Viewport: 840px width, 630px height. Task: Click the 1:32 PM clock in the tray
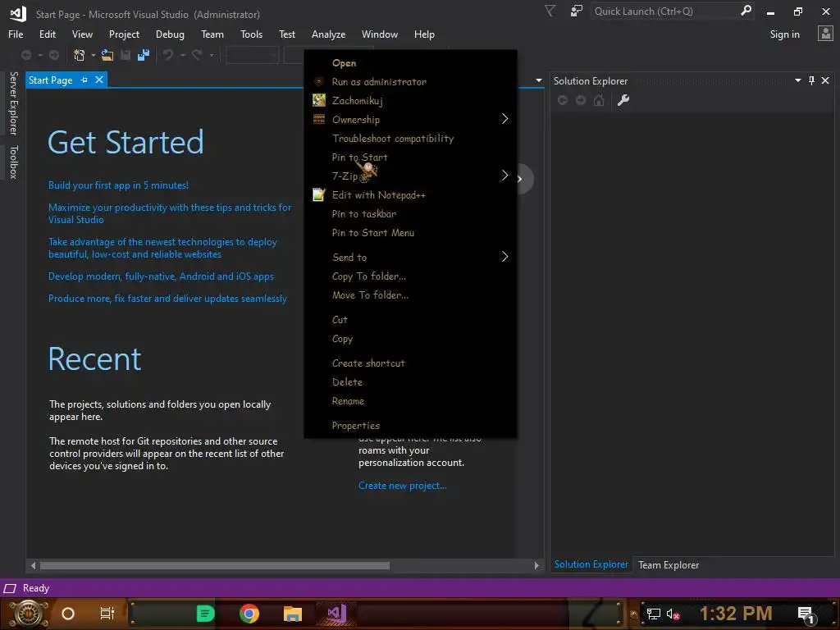click(736, 614)
